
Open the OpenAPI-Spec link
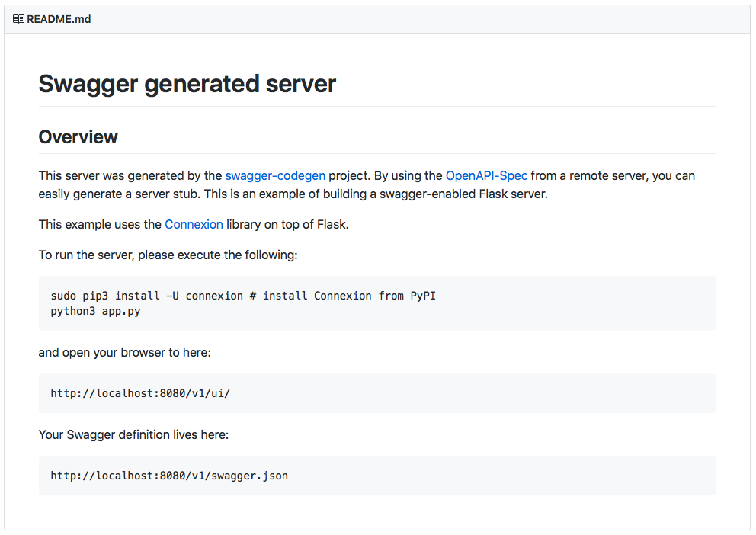(x=486, y=175)
